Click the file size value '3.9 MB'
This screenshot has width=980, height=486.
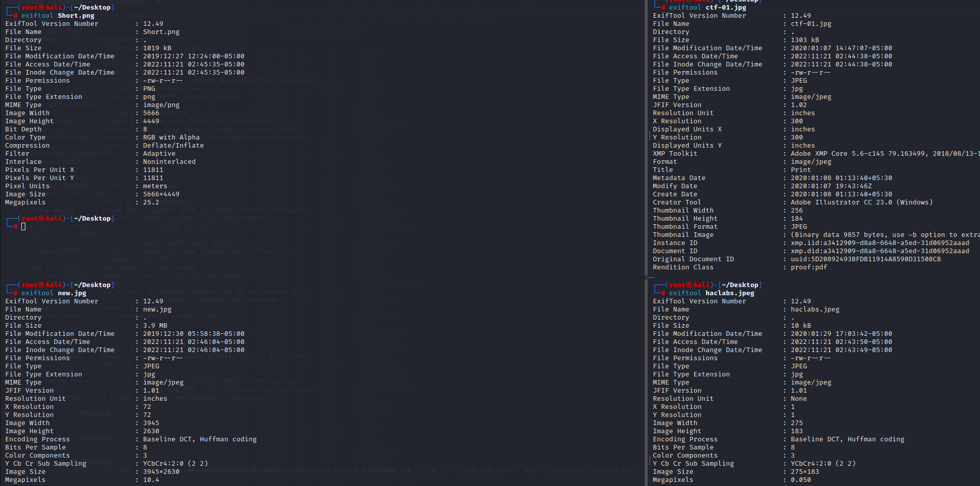[x=155, y=326]
